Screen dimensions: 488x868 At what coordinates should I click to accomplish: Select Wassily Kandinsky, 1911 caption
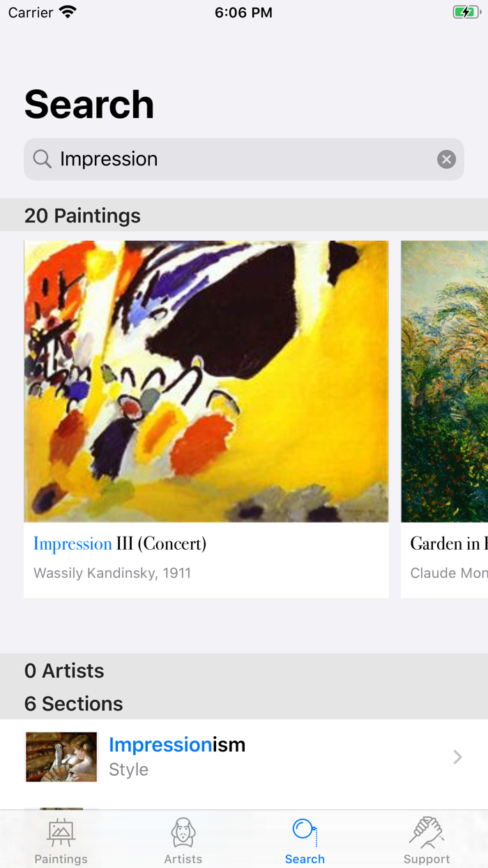(x=112, y=572)
